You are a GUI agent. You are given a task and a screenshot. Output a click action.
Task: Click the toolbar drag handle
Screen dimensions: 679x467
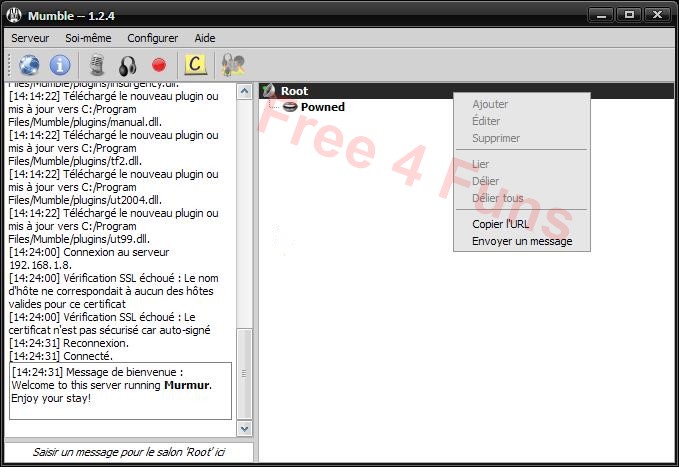[x=9, y=65]
